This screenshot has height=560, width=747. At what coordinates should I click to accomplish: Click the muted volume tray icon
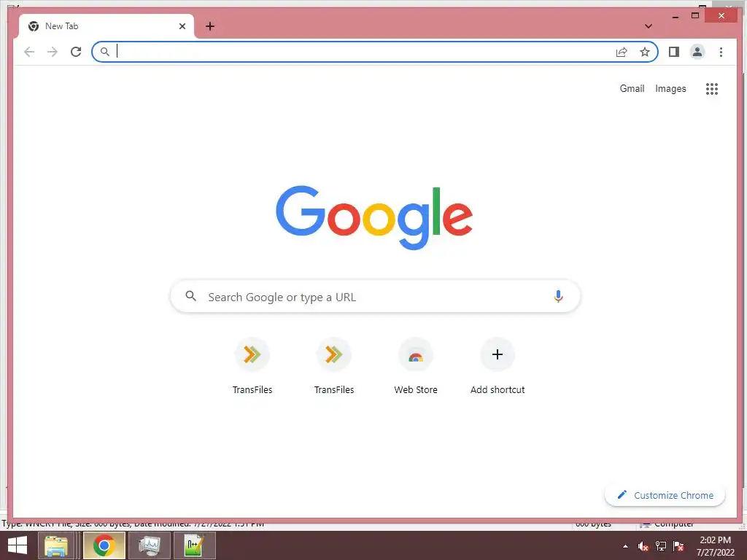(x=643, y=546)
